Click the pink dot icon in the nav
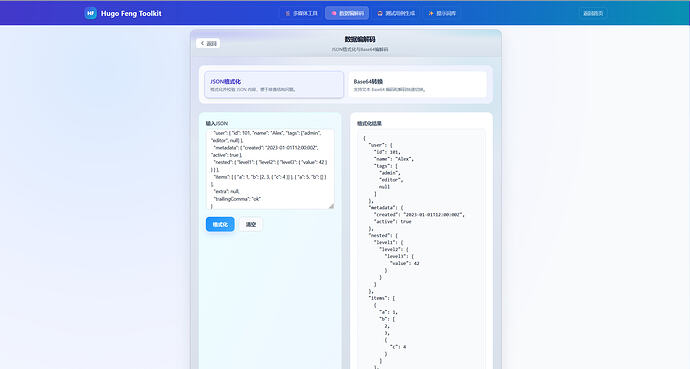Screen dimensions: 690x369 (x=334, y=14)
